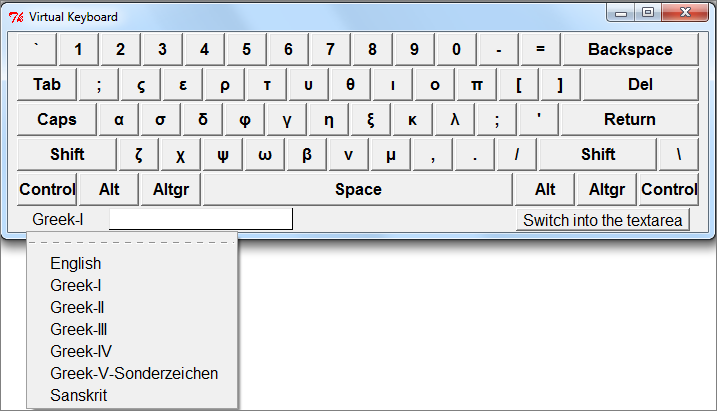This screenshot has height=411, width=717.
Task: Click the psi (ψ) key
Action: 223,155
